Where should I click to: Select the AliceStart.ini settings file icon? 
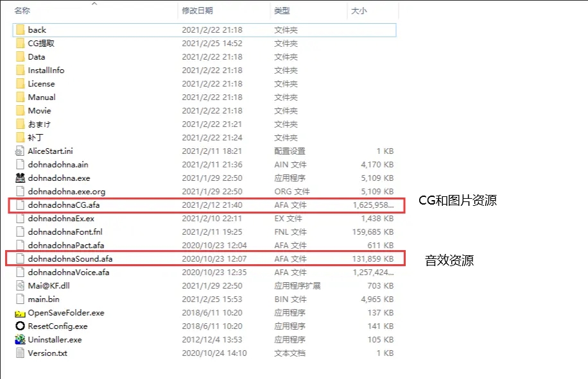tap(20, 151)
